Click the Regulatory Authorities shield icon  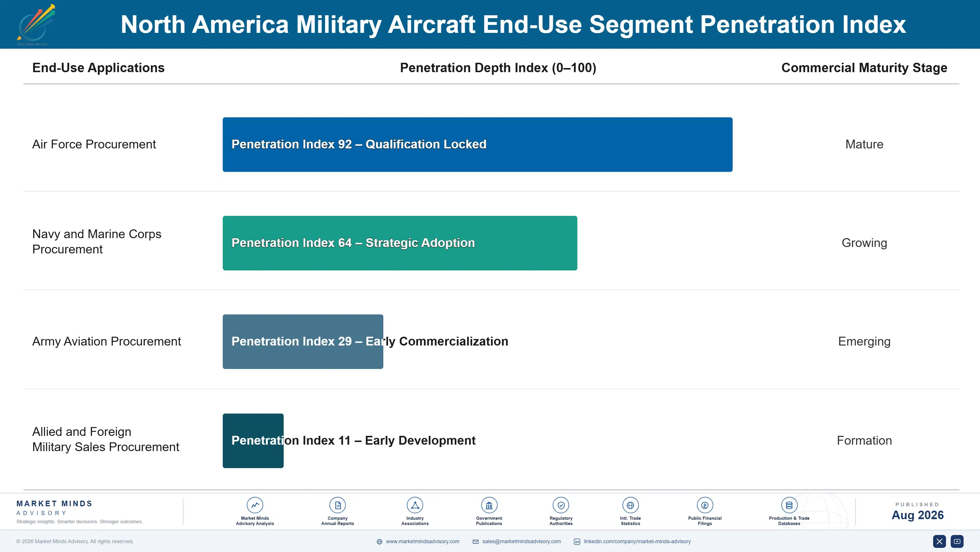[x=561, y=505]
